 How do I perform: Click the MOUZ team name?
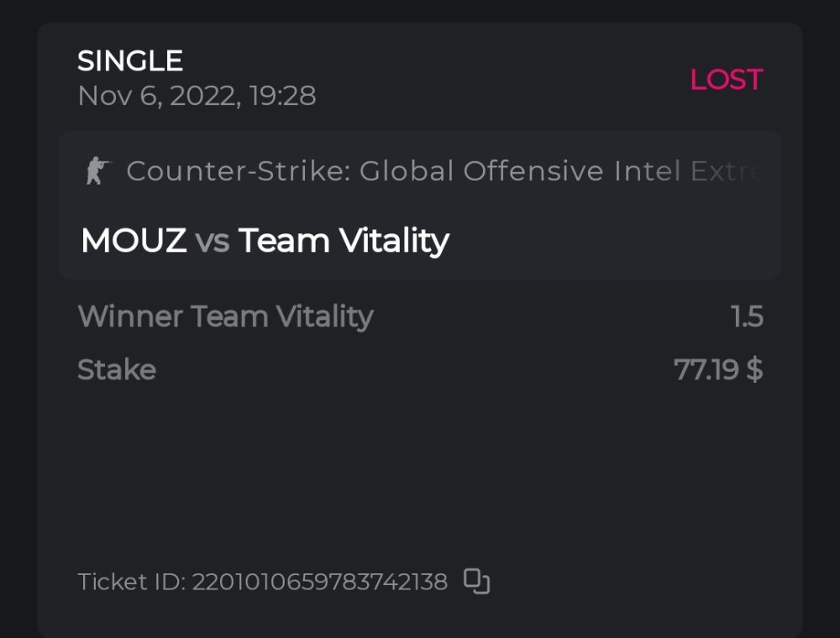point(134,241)
